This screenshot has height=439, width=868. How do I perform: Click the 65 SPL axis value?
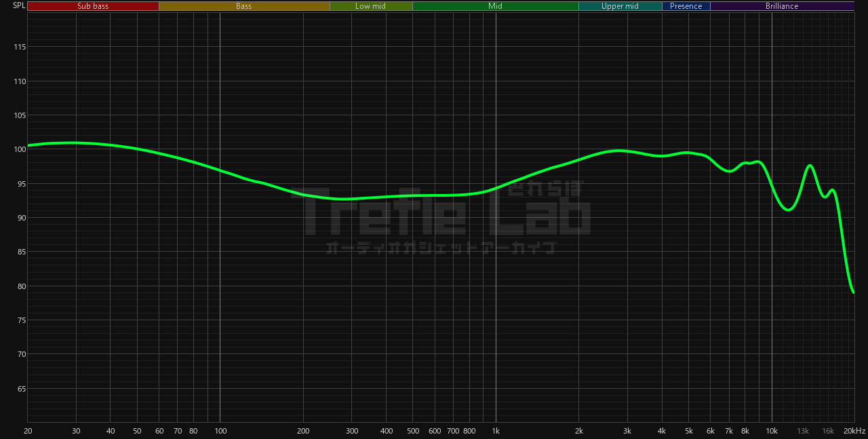tap(21, 389)
